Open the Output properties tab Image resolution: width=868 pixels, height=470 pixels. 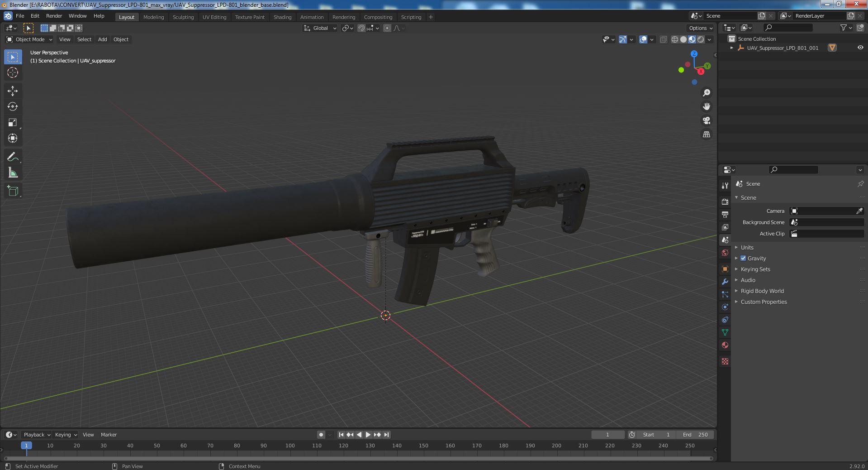tap(725, 214)
